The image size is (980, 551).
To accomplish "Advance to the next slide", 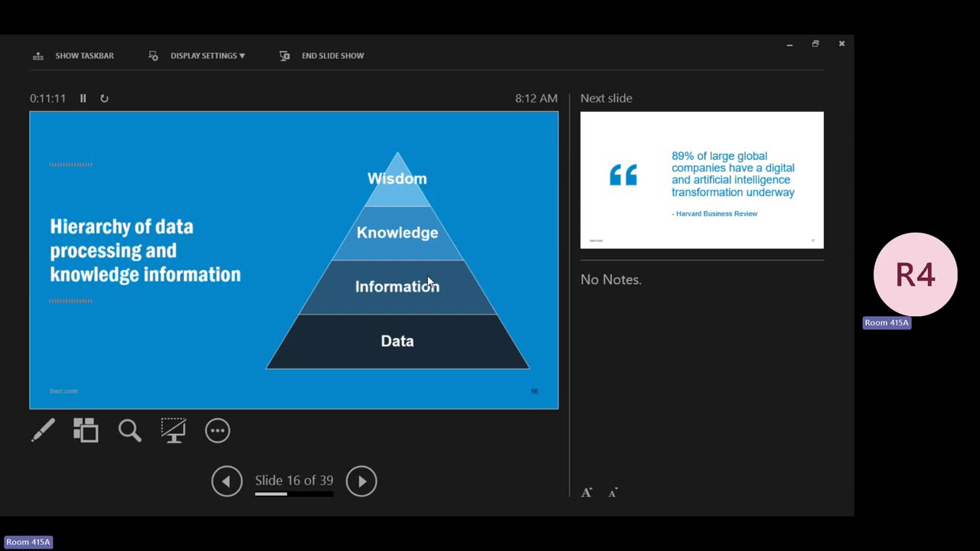I will 361,481.
